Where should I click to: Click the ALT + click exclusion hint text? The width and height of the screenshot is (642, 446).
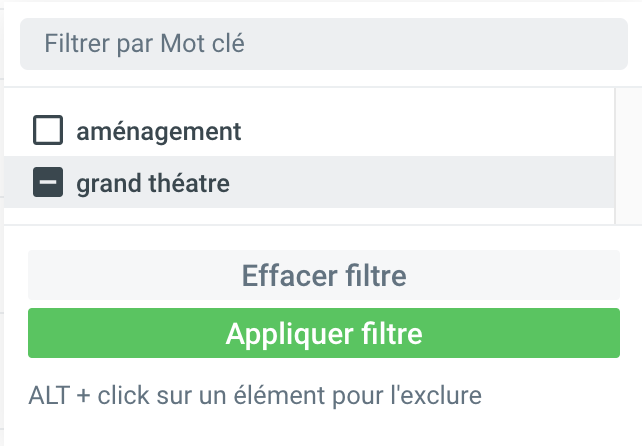(x=255, y=396)
